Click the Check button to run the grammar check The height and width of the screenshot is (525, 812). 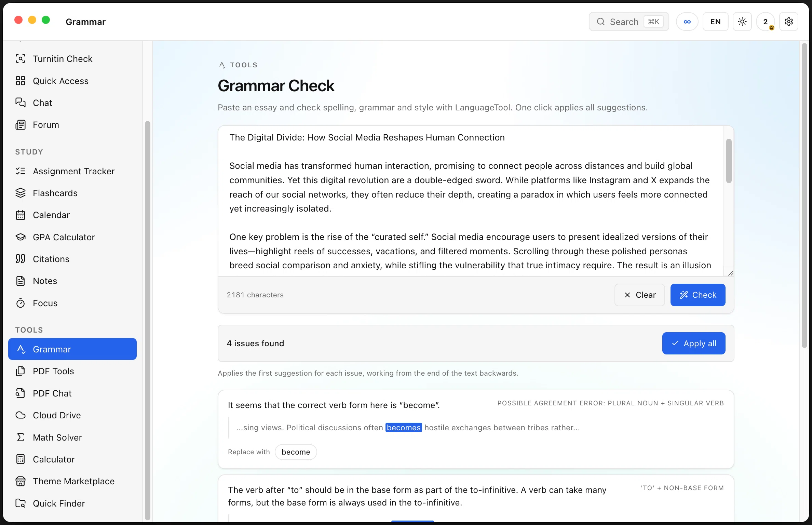(x=698, y=295)
